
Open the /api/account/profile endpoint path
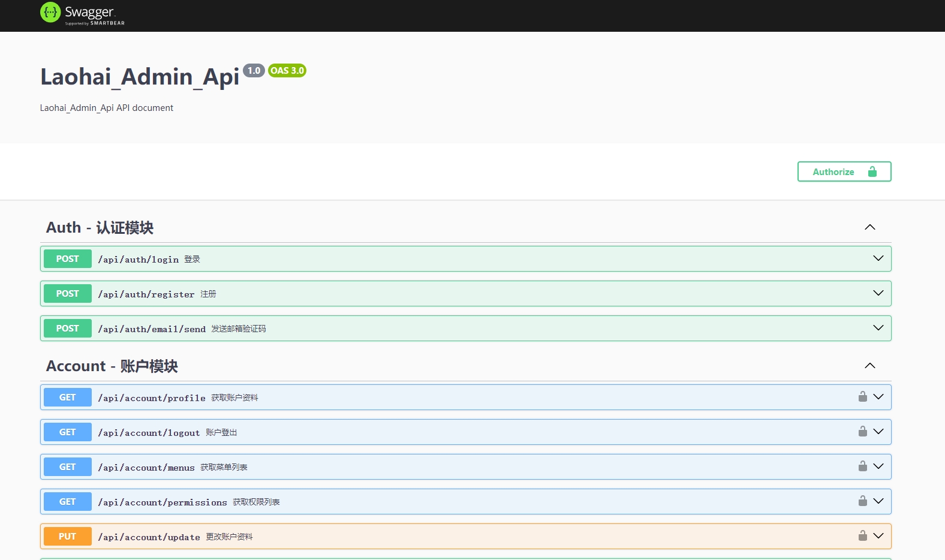coord(152,398)
